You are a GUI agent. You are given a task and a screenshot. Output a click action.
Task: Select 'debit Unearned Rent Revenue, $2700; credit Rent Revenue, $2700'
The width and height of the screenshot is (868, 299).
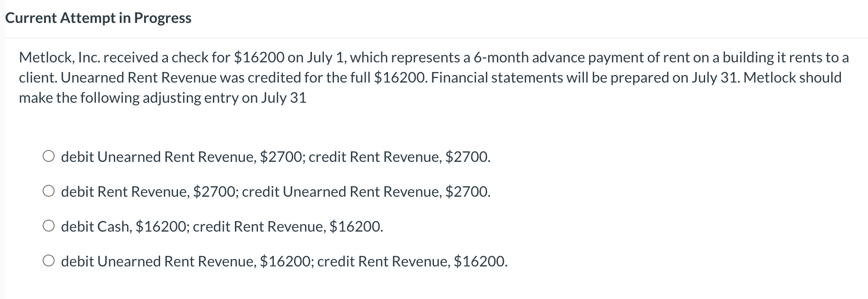tap(49, 156)
